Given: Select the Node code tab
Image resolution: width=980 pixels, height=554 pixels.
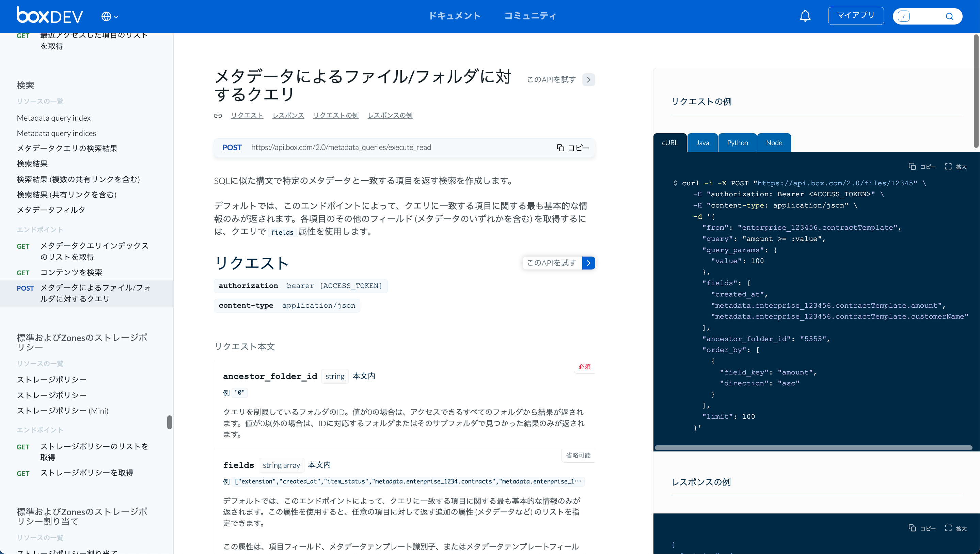Looking at the screenshot, I should (x=774, y=143).
